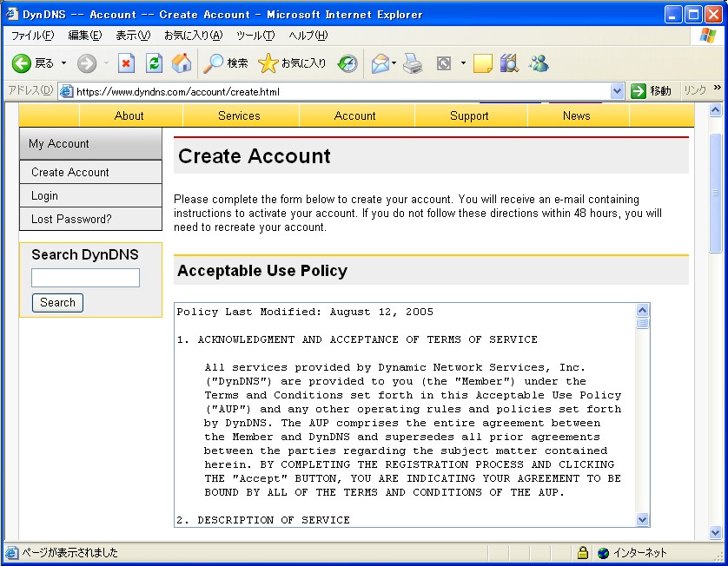Viewport: 728px width, 566px height.
Task: Click the Windows flag logo
Action: click(x=707, y=36)
